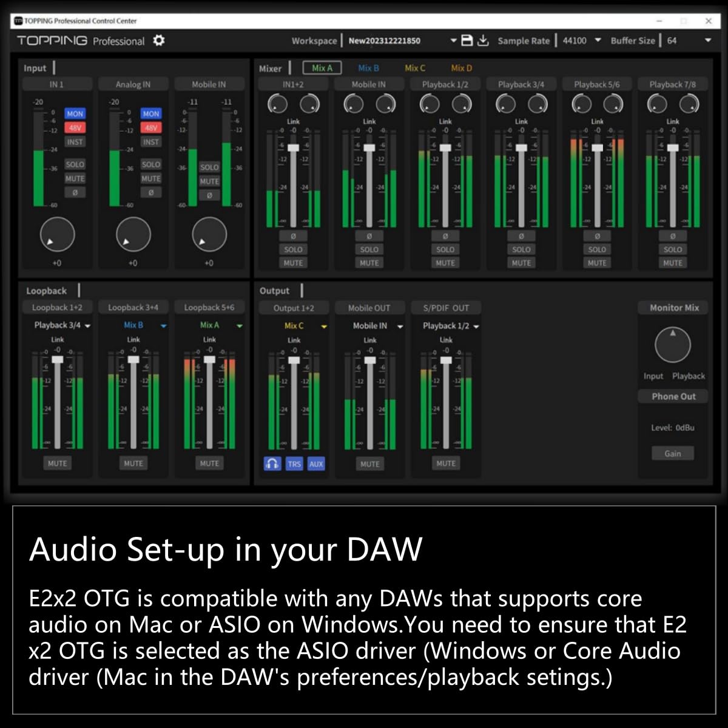
Task: Select the TRS output button
Action: point(294,464)
